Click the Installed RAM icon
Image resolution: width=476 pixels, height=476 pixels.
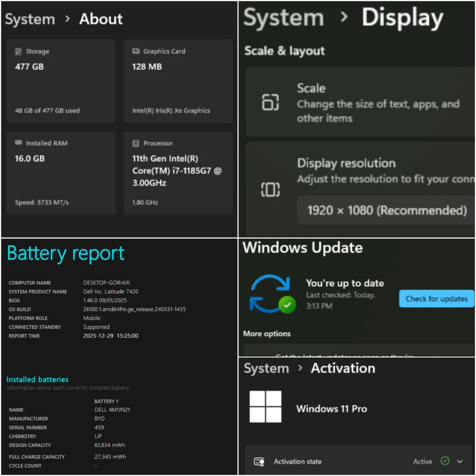click(18, 143)
